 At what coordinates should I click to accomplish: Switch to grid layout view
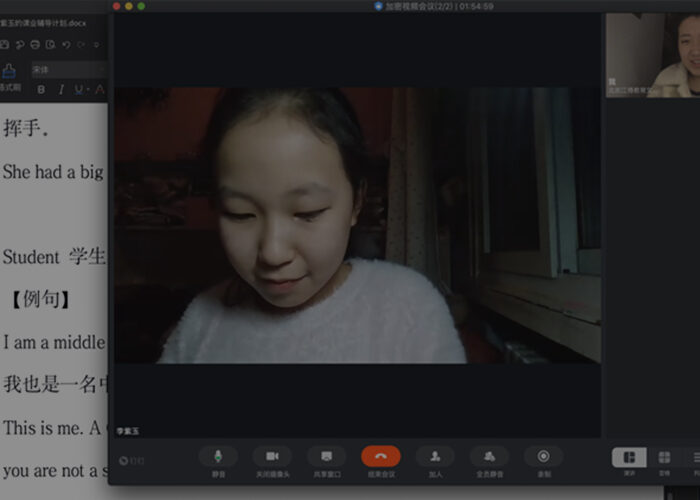click(x=664, y=458)
